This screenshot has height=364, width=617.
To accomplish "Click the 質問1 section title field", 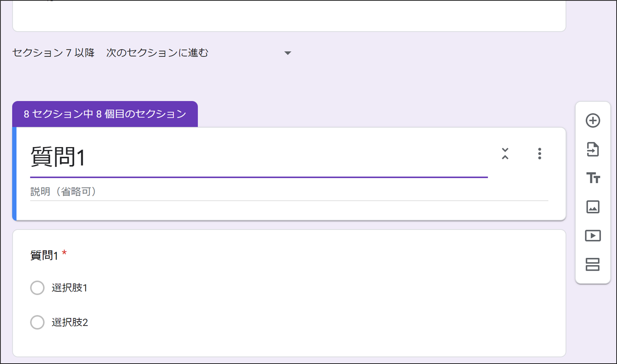I will tap(259, 157).
